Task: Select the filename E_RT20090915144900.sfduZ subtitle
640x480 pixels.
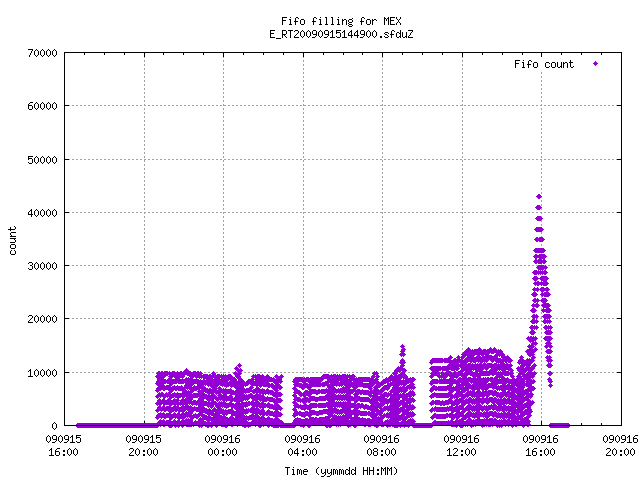Action: pyautogui.click(x=341, y=34)
